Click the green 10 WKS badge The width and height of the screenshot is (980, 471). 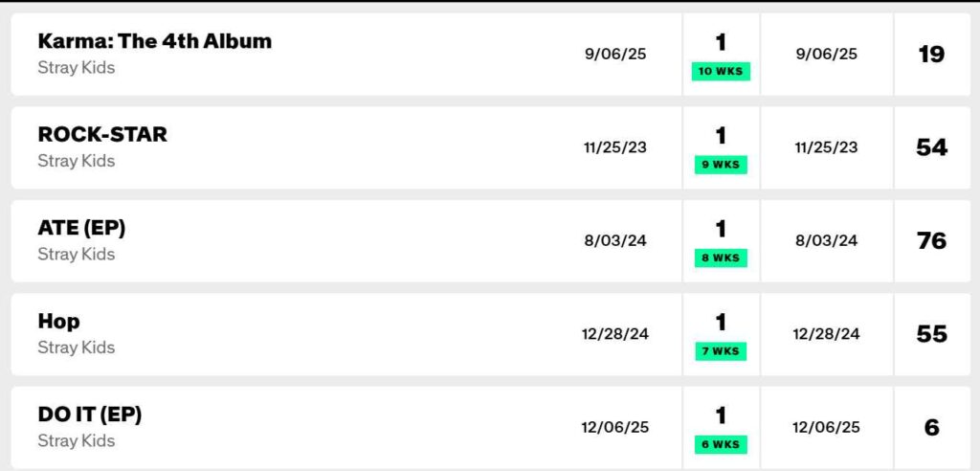coord(721,72)
